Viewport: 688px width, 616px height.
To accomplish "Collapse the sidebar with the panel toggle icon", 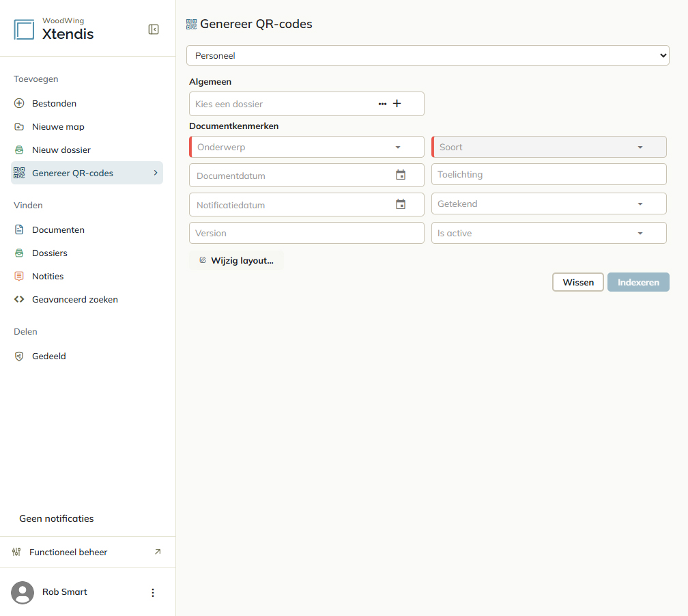I will point(154,29).
